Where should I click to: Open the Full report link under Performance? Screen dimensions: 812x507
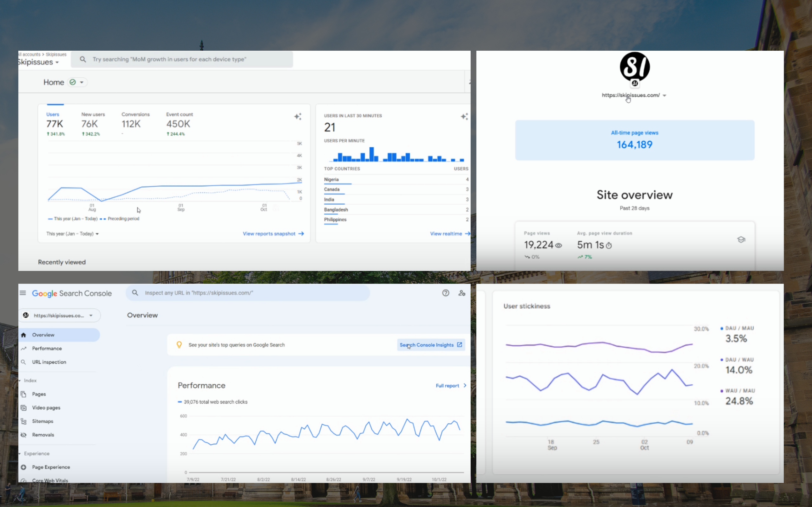pyautogui.click(x=447, y=385)
